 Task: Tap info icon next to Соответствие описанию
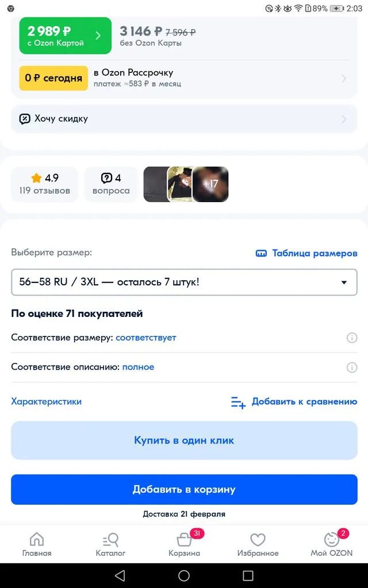pos(352,367)
